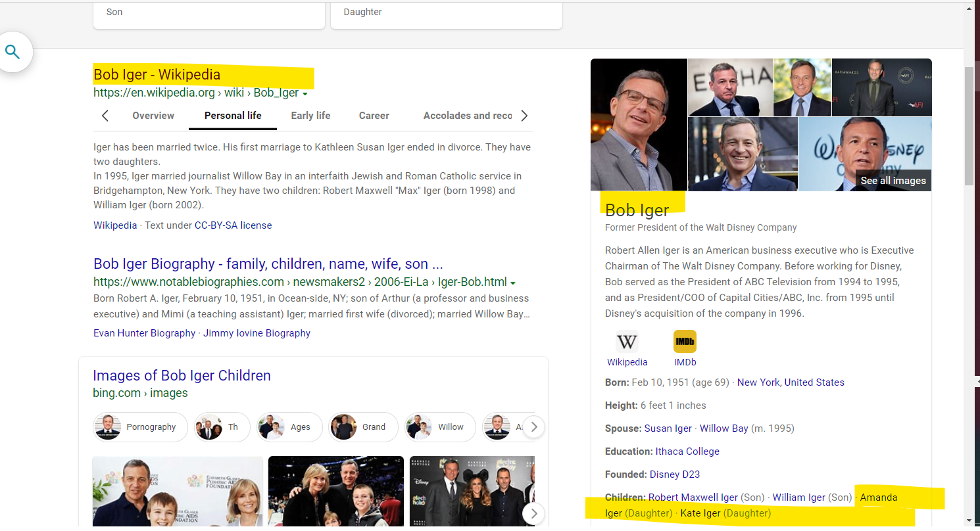Viewport: 980px width, 531px height.
Task: Open large Bob Iger portrait with glasses
Action: [x=639, y=125]
